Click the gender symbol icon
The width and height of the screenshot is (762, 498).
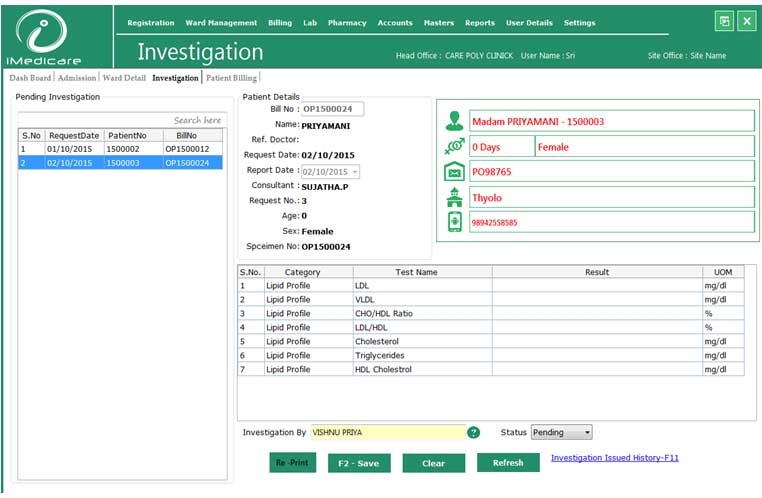pyautogui.click(x=455, y=147)
